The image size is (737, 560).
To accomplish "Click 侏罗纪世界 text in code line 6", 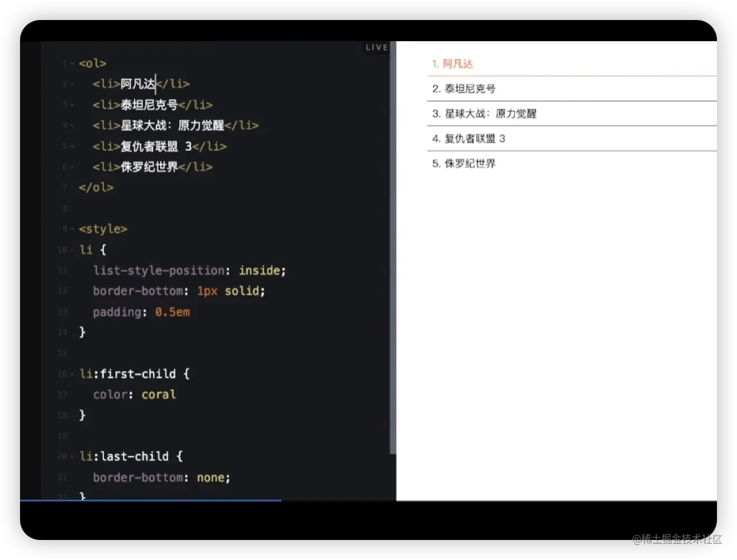I will tap(149, 167).
